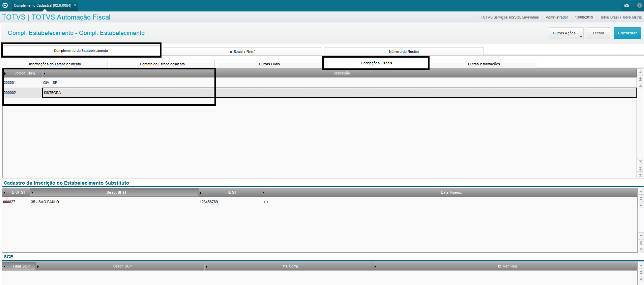Close the Complemento Cadastral tab with the X

click(x=75, y=5)
